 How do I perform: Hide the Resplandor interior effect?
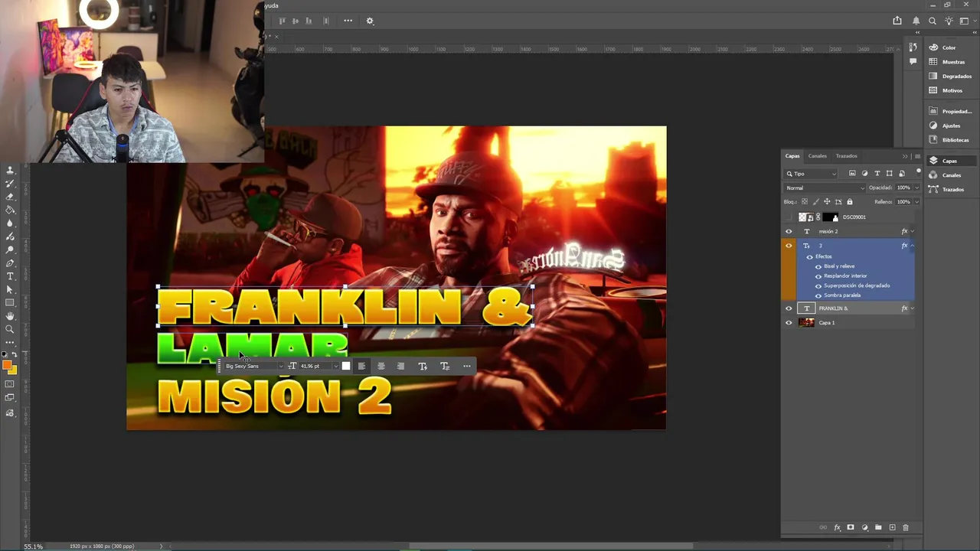point(818,276)
